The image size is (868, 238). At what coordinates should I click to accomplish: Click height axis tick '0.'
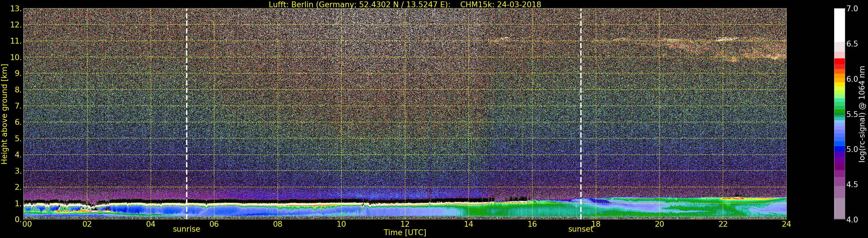[x=18, y=219]
